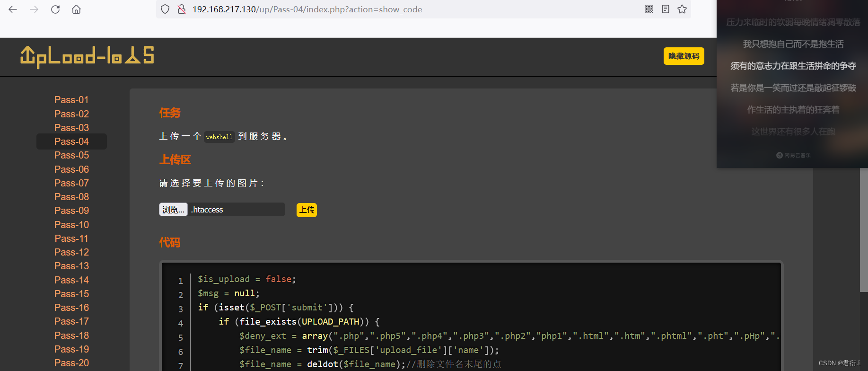Open the Pass-19 level
The height and width of the screenshot is (371, 868).
[71, 349]
